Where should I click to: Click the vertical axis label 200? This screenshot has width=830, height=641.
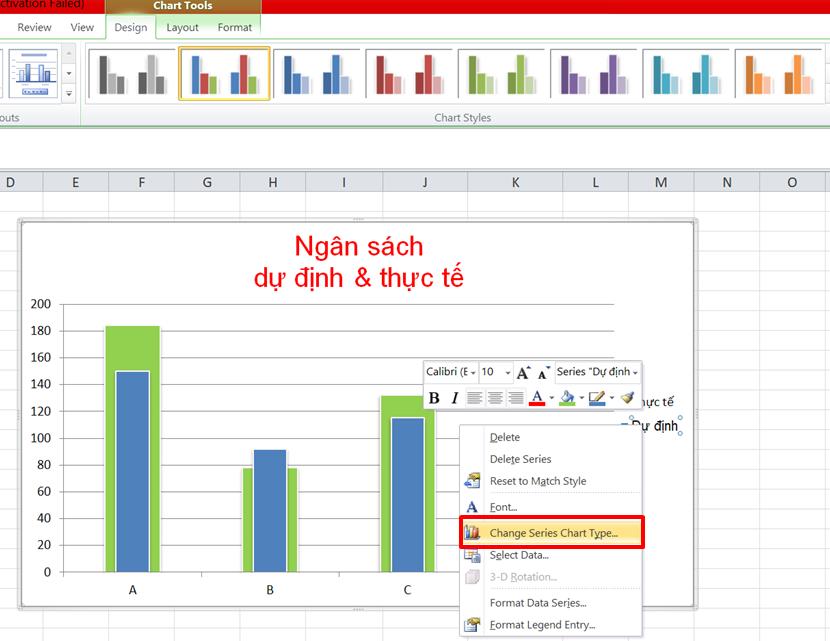[x=41, y=304]
